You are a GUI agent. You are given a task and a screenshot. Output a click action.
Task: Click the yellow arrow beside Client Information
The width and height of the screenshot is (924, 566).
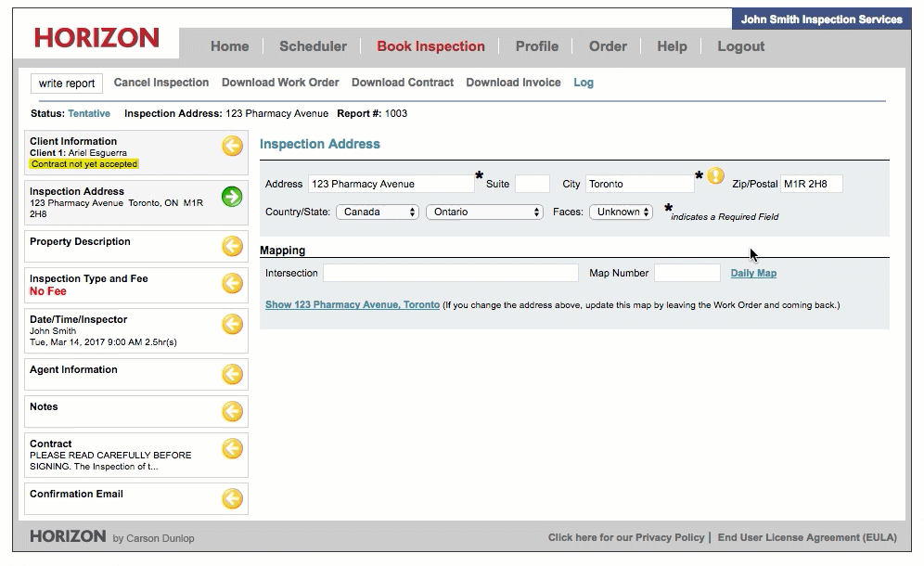tap(232, 146)
